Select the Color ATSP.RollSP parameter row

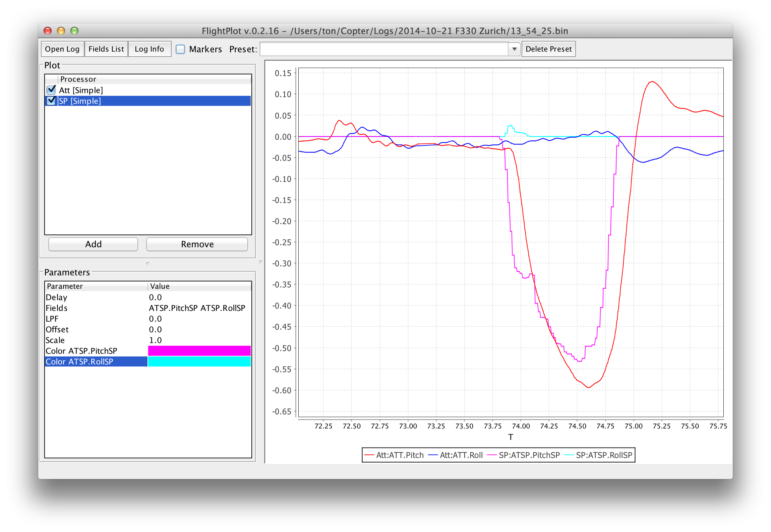148,362
